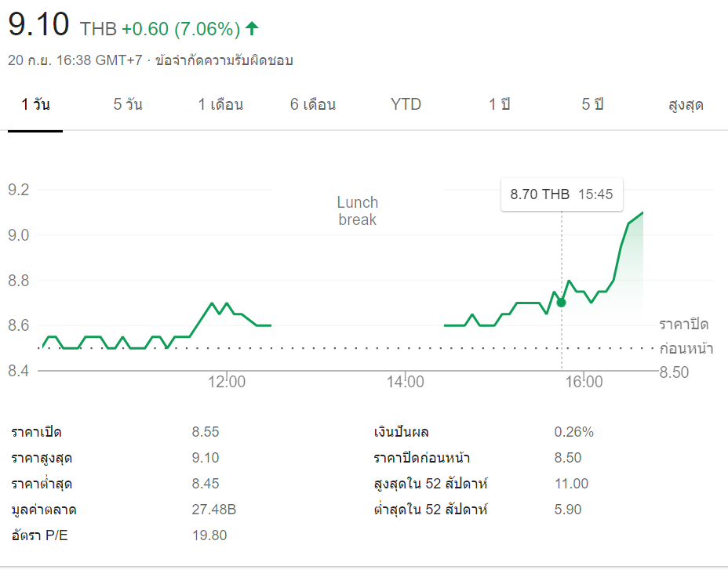Show the สูงสุด maximum range

[685, 104]
